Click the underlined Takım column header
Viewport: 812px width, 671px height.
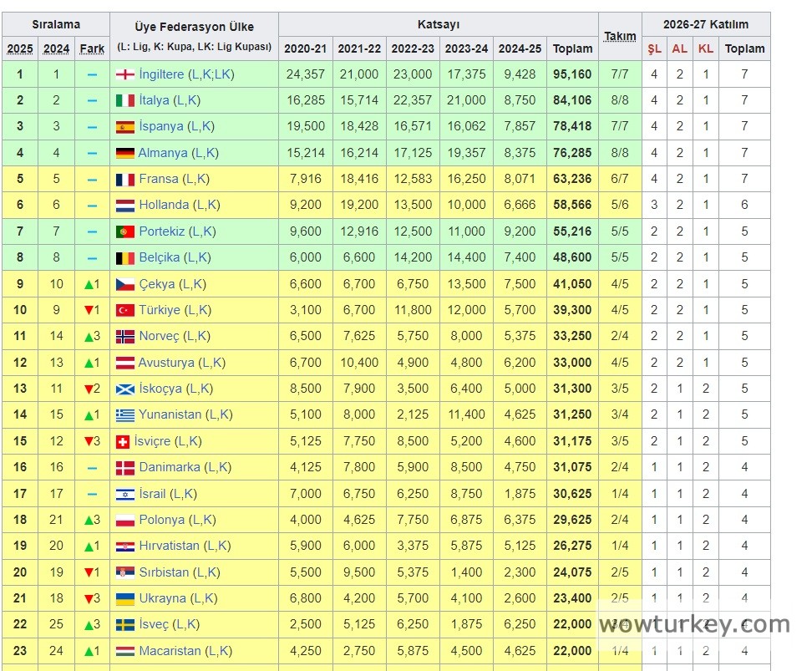click(620, 37)
